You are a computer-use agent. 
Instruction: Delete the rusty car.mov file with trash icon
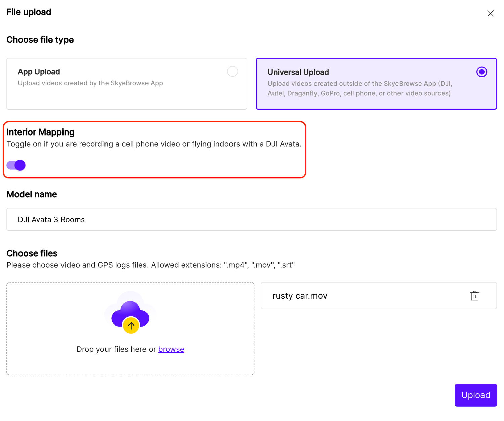pyautogui.click(x=474, y=296)
